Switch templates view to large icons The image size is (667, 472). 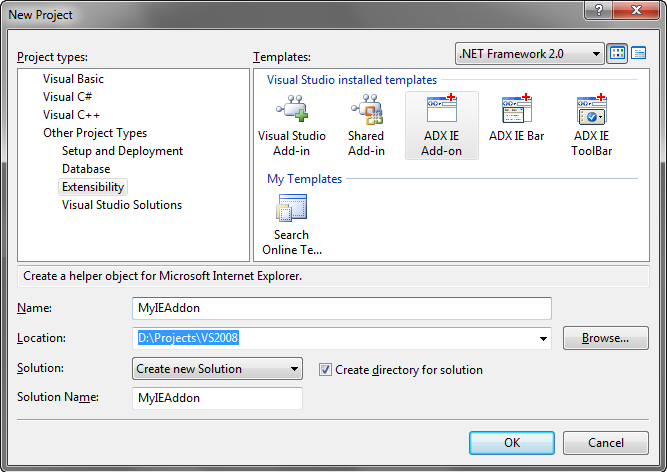tap(617, 53)
